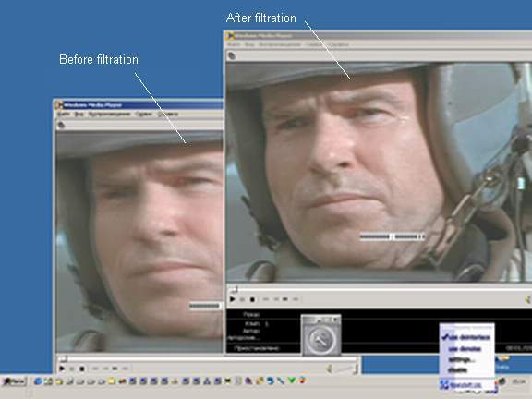
Task: Click the small round icon in right player toolbar
Action: click(232, 55)
